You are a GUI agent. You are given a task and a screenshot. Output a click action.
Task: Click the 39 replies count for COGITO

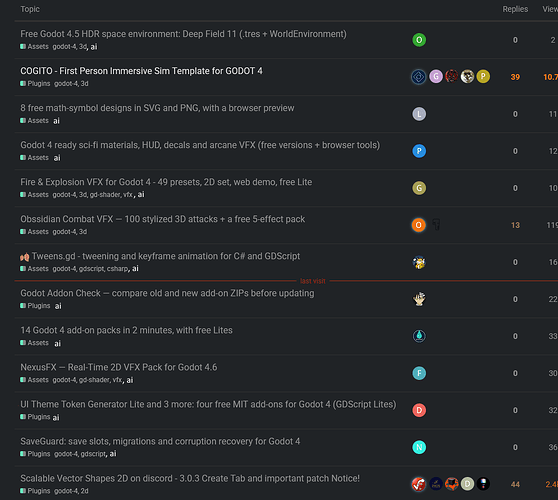coord(515,77)
